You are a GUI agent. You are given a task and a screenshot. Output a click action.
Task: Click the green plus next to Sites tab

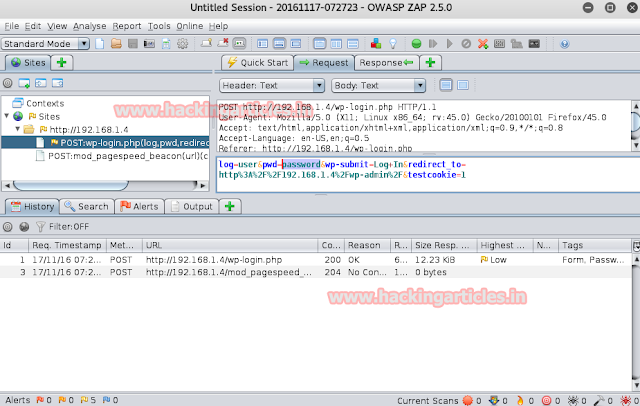pyautogui.click(x=62, y=62)
